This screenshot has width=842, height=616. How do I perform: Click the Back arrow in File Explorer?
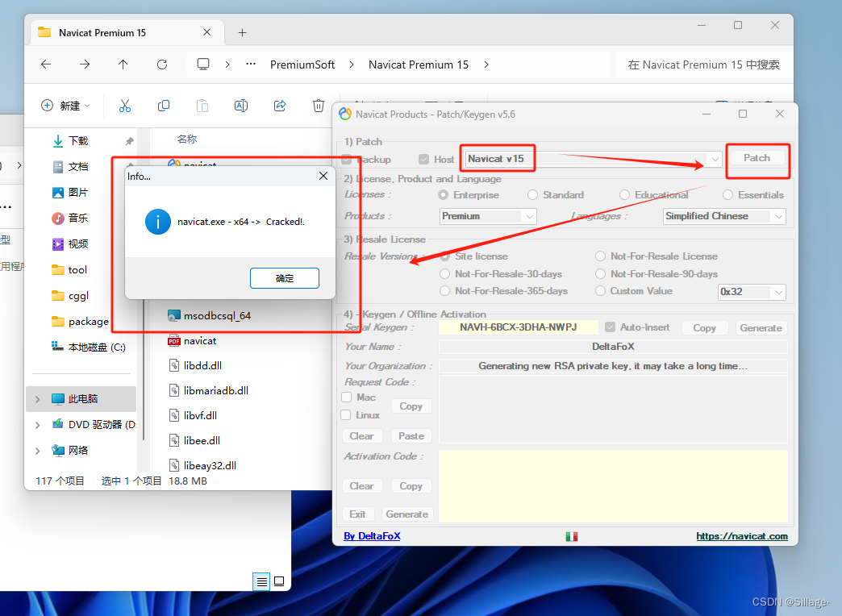(46, 65)
